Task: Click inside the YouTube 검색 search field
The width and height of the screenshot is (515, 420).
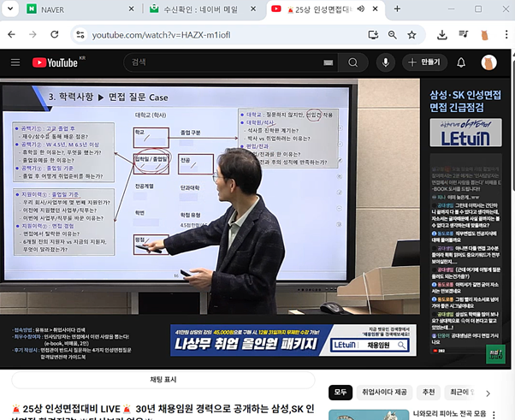Action: tap(222, 62)
